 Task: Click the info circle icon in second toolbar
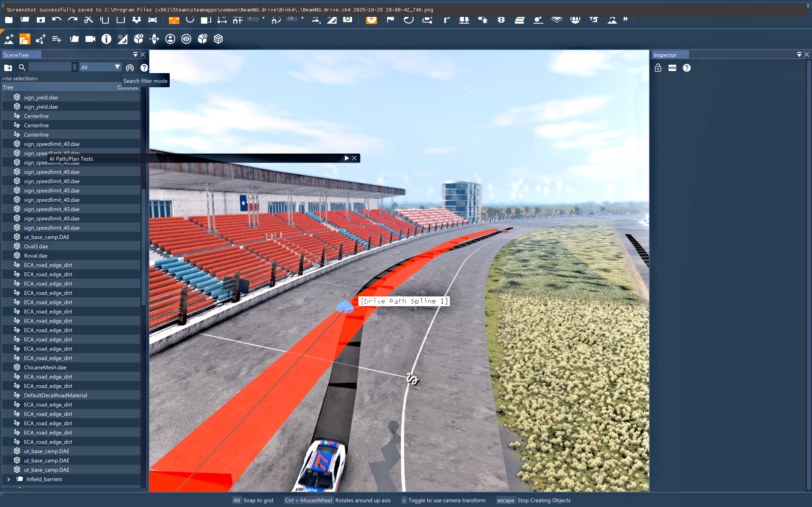click(x=106, y=39)
